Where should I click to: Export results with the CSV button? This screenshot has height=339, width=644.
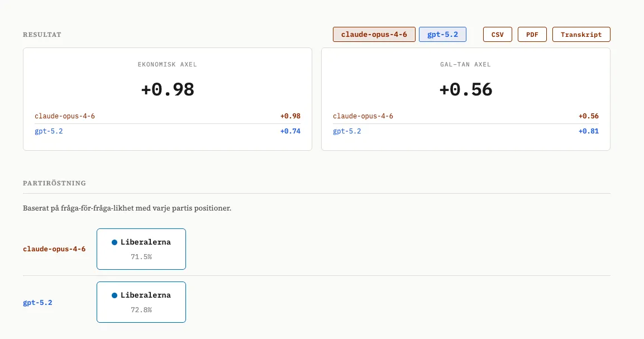tap(497, 35)
